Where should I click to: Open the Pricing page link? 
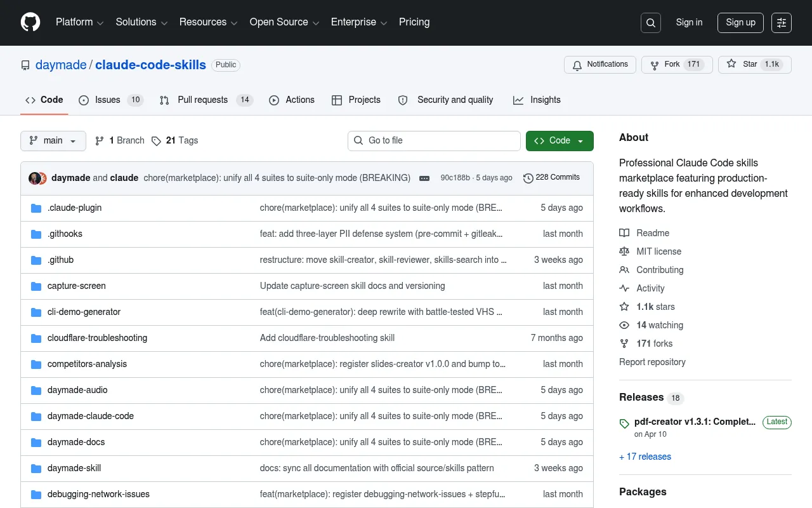coord(414,22)
